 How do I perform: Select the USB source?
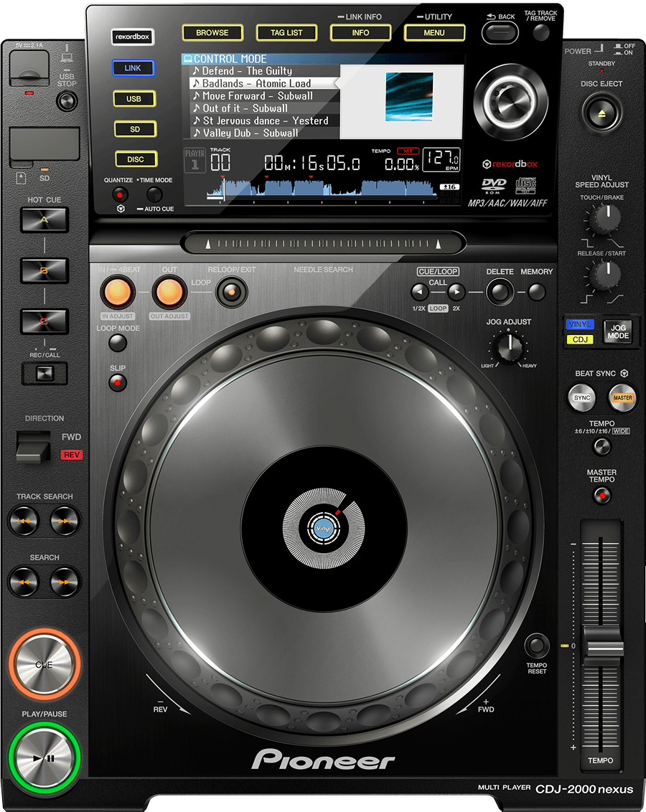pos(134,98)
